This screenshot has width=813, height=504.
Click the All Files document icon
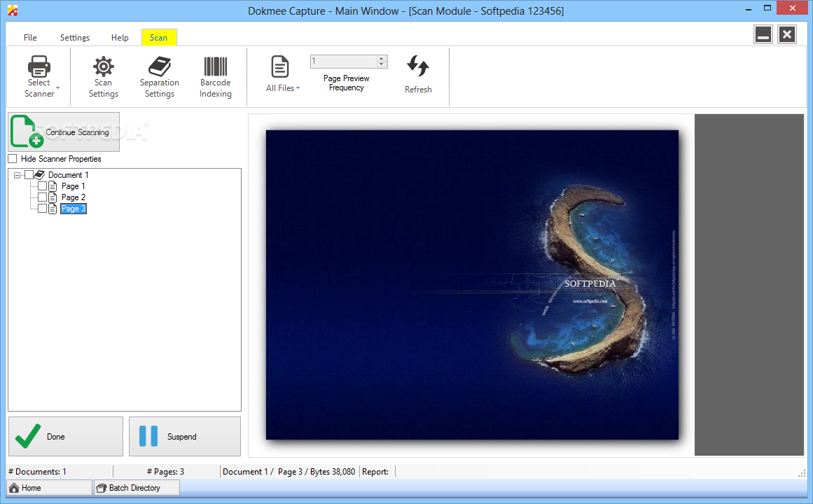(280, 67)
